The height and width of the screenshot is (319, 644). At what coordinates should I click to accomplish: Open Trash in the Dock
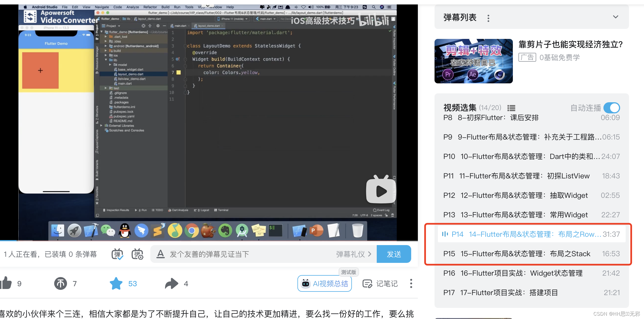click(x=358, y=231)
